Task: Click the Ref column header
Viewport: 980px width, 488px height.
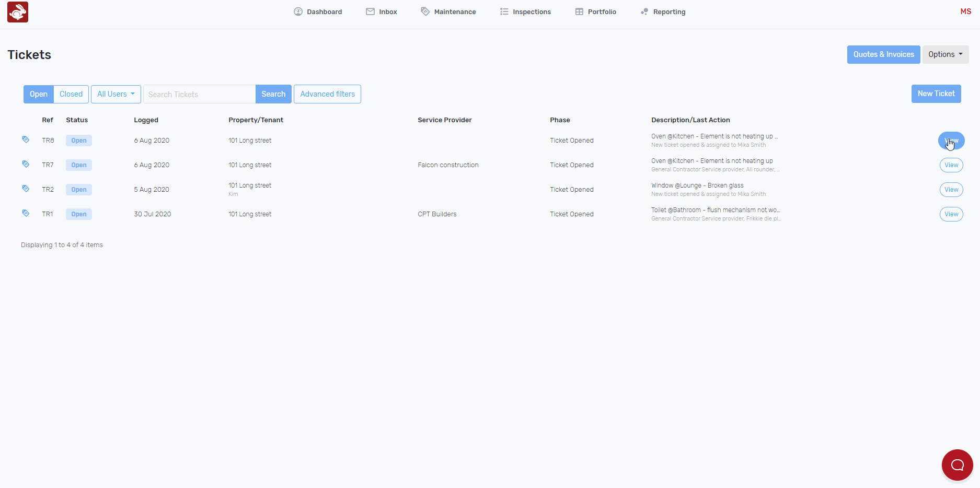Action: pos(48,120)
